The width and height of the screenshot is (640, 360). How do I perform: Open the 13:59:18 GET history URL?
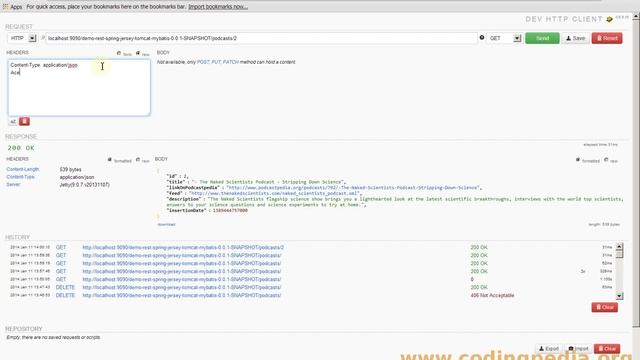coord(182,263)
